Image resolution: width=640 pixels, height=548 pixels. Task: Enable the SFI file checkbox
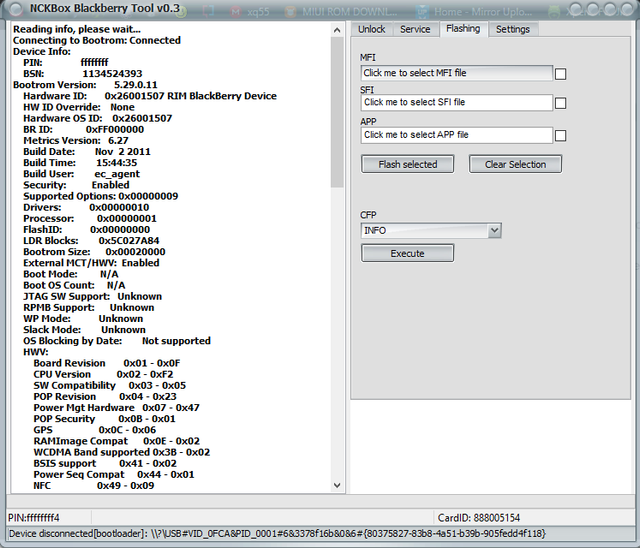[x=560, y=103]
